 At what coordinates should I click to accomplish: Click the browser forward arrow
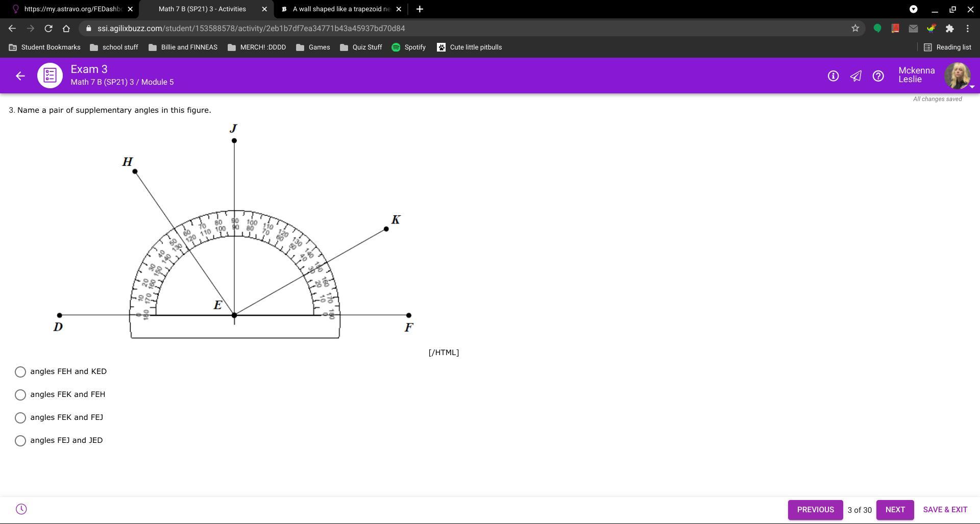31,29
